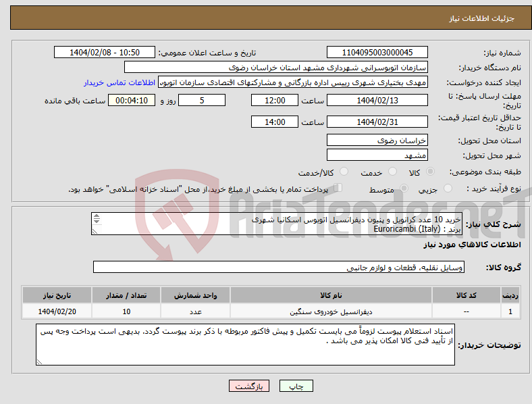This screenshot has height=404, width=532.
Task: Click the طبقه بندی موضوعی label
Action: point(485,172)
